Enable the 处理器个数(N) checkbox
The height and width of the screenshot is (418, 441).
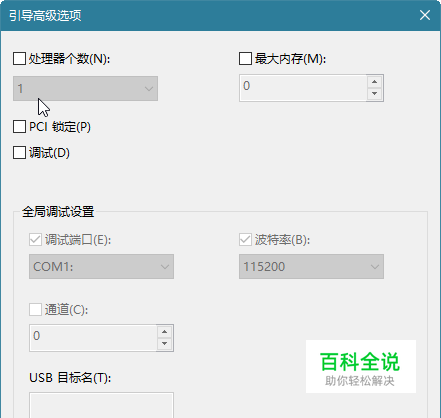(19, 59)
